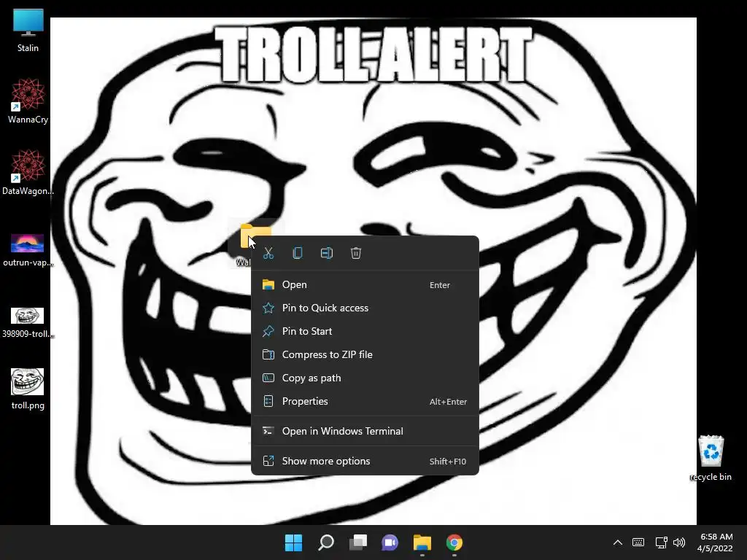
Task: Select the WannaCry shortcut icon
Action: click(x=28, y=101)
